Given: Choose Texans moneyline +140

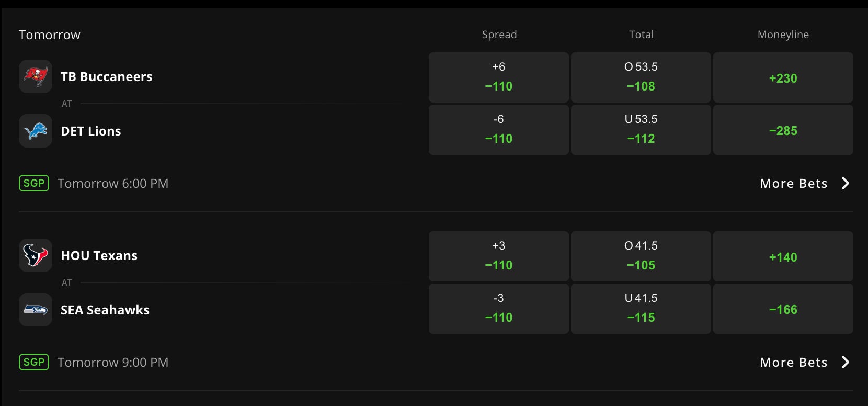Looking at the screenshot, I should click(783, 256).
